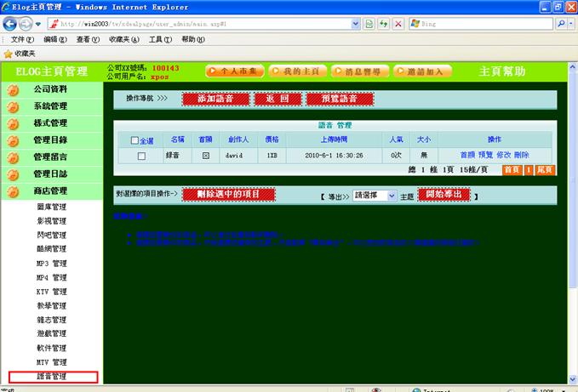Click the browser Stop (red X) icon

(398, 24)
